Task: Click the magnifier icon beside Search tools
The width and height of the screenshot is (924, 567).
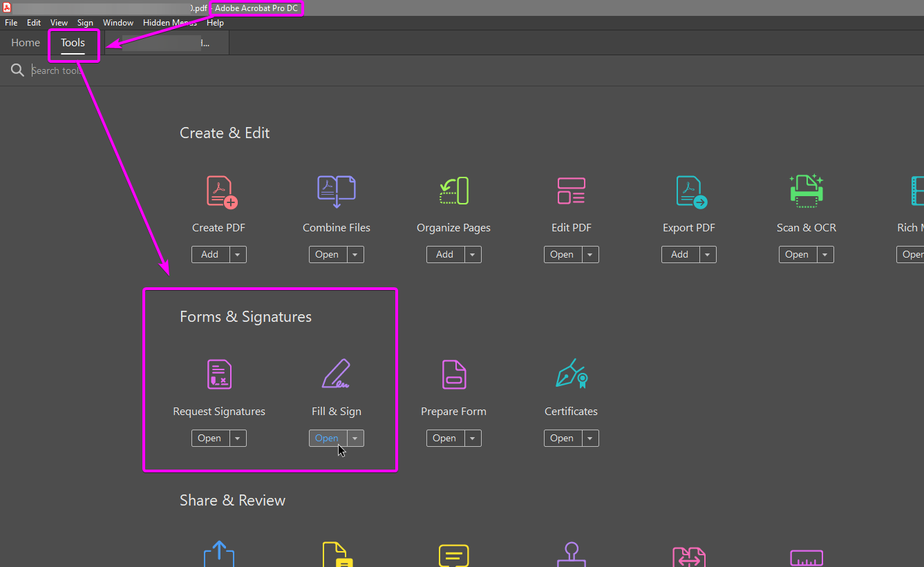Action: 17,70
